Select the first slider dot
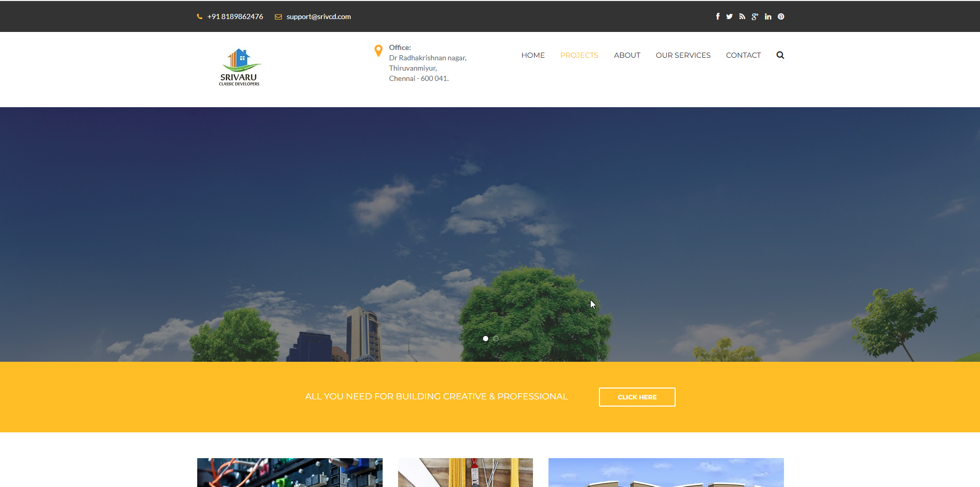This screenshot has height=487, width=980. pyautogui.click(x=486, y=339)
